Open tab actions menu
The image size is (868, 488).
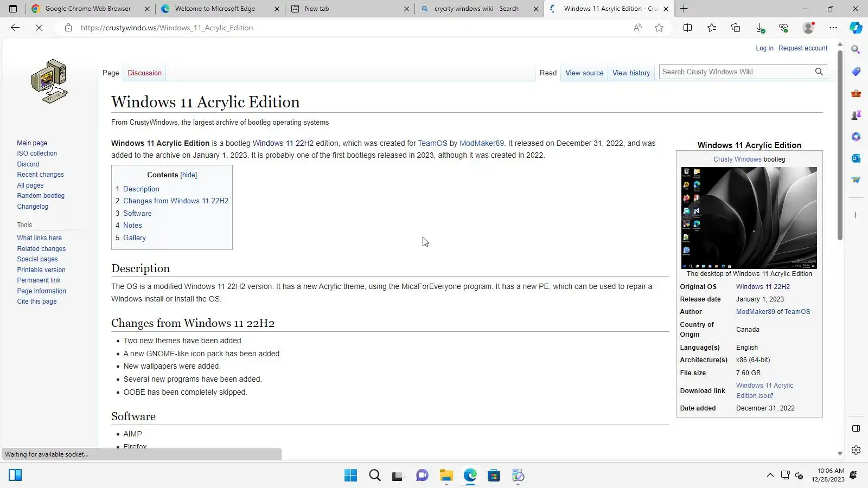pyautogui.click(x=13, y=9)
